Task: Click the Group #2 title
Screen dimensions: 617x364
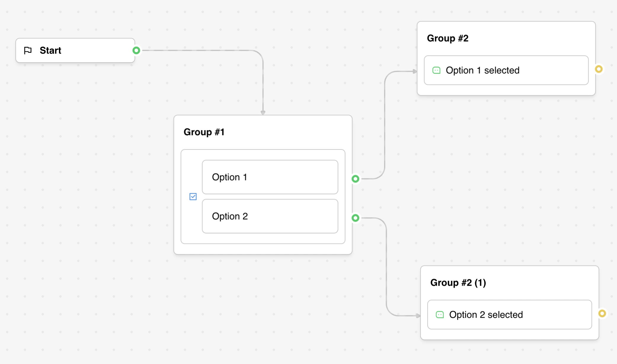Action: click(447, 38)
